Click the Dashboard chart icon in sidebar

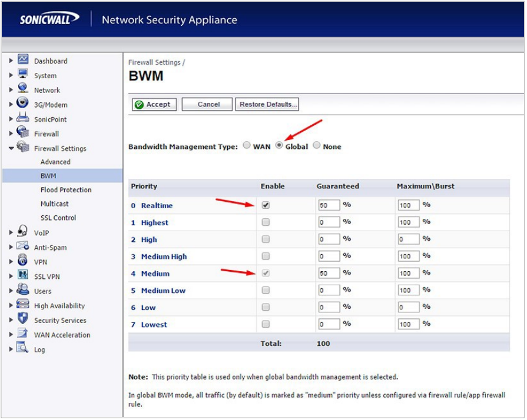[x=23, y=60]
